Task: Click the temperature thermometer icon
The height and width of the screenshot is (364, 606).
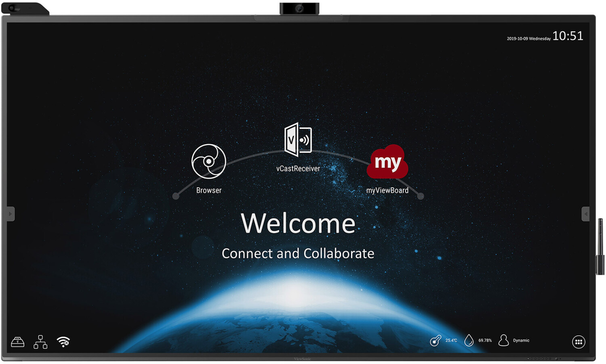Action: (436, 341)
